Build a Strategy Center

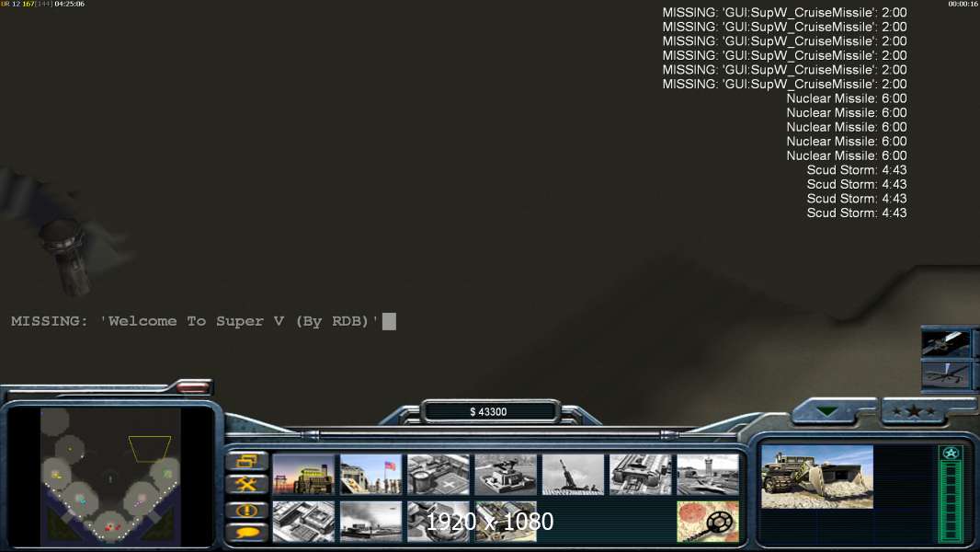pos(303,522)
